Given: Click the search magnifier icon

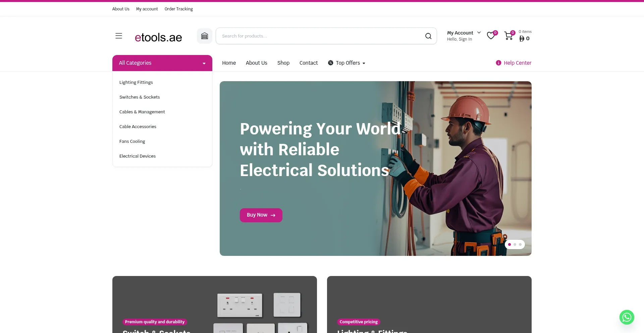Looking at the screenshot, I should click(x=428, y=36).
